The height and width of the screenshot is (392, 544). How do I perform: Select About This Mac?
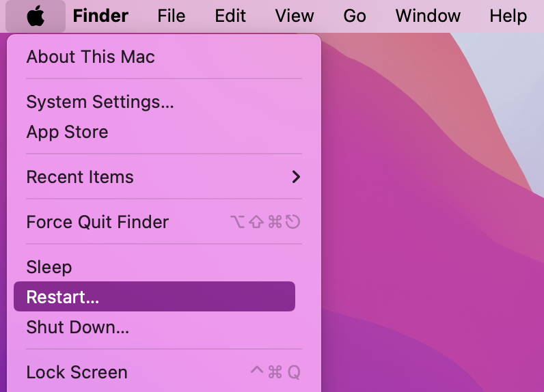(164, 57)
